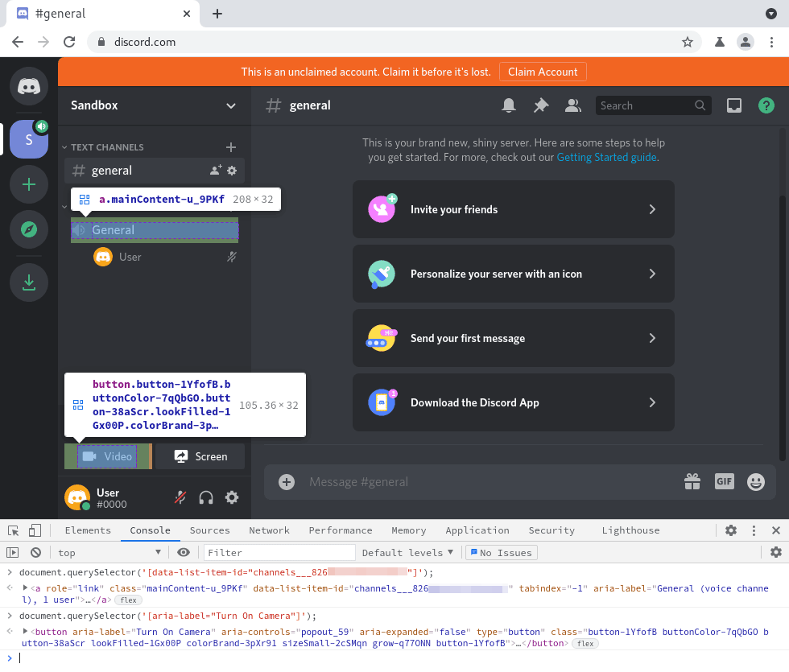Screen dimensions: 789x672
Task: Open Explore Public Servers compass icon
Action: tap(29, 229)
